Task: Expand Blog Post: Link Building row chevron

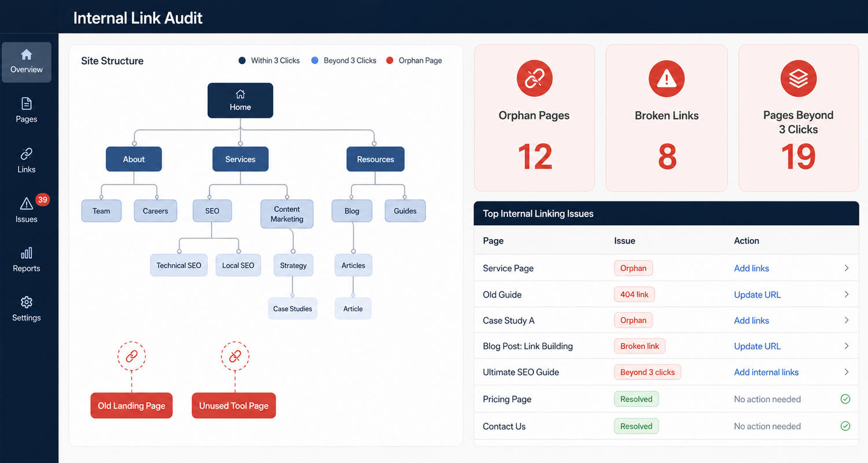Action: (x=847, y=346)
